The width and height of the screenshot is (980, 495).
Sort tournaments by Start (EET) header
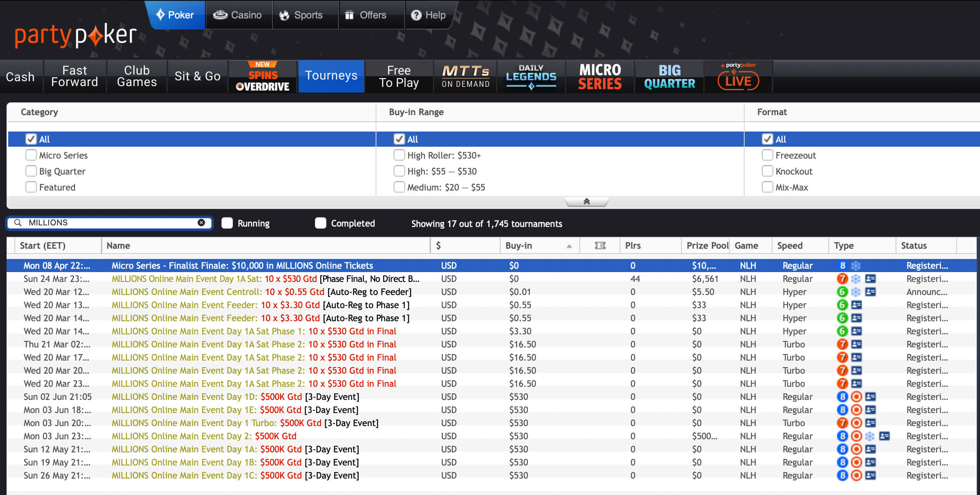tap(43, 245)
